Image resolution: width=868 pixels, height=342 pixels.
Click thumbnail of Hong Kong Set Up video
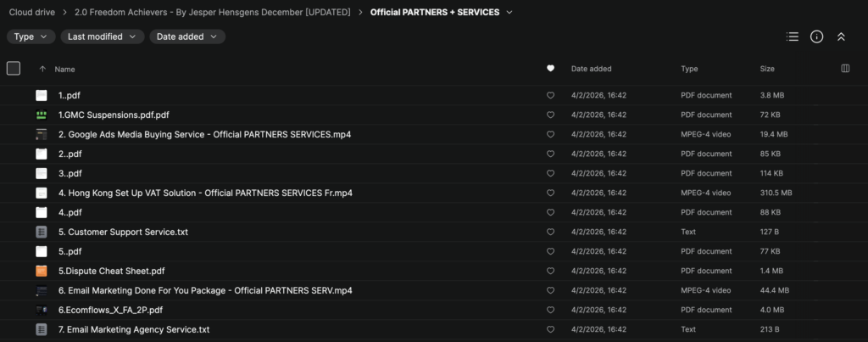click(x=42, y=193)
